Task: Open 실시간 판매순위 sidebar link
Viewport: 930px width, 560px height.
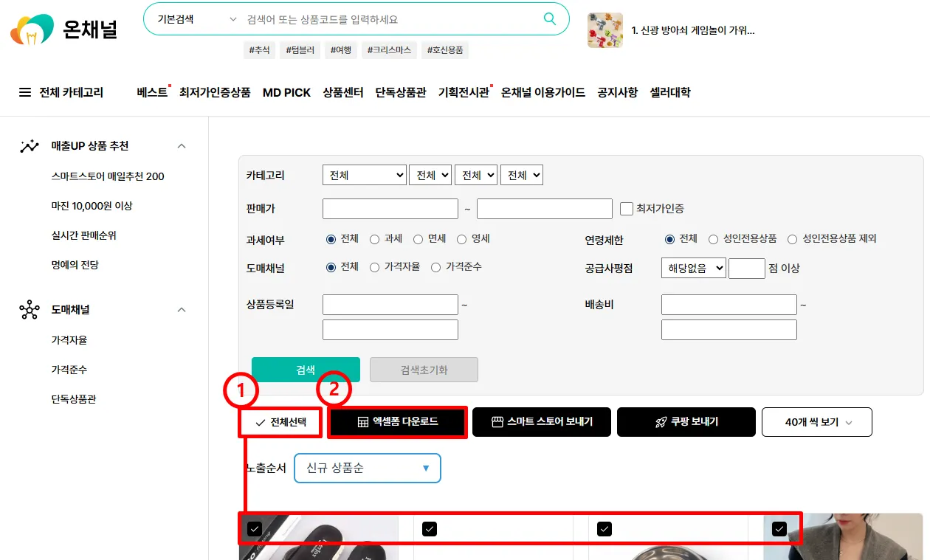Action: (x=84, y=235)
